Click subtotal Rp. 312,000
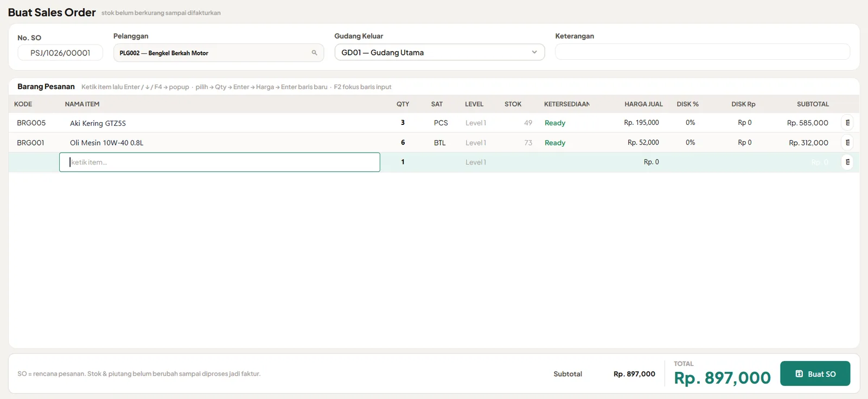This screenshot has height=399, width=868. [808, 143]
